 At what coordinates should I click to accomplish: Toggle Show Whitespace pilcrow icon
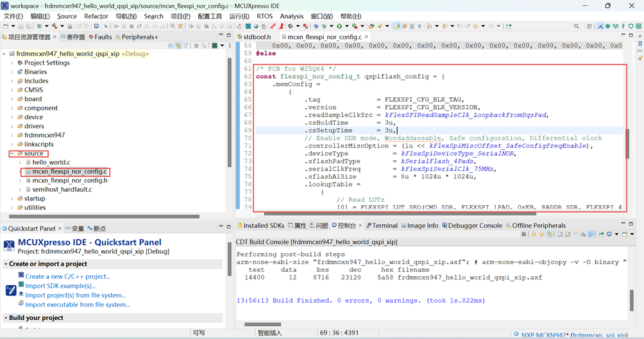coord(419,26)
